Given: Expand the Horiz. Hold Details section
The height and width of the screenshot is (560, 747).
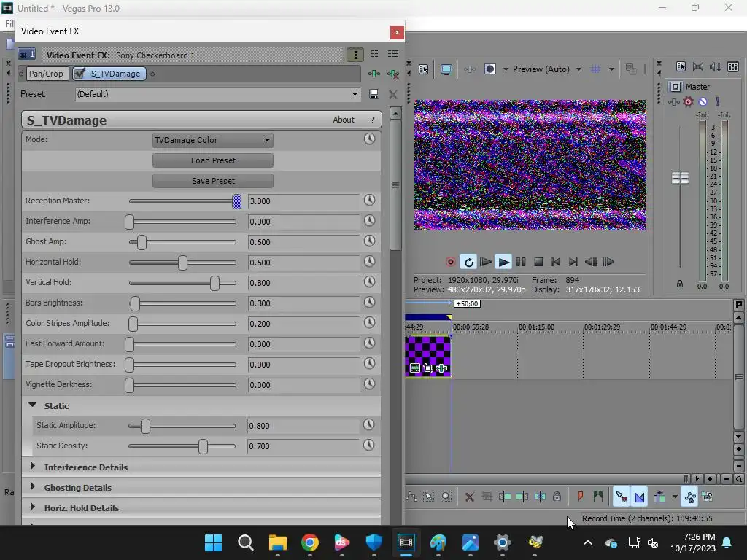Looking at the screenshot, I should (x=32, y=507).
